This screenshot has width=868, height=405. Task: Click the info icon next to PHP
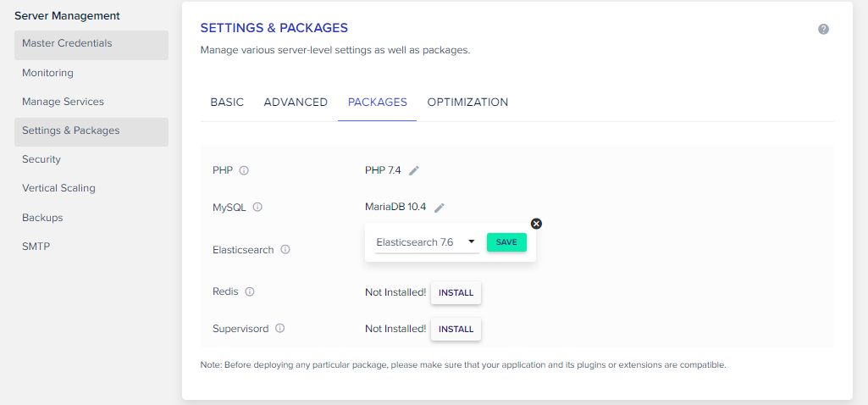[244, 170]
